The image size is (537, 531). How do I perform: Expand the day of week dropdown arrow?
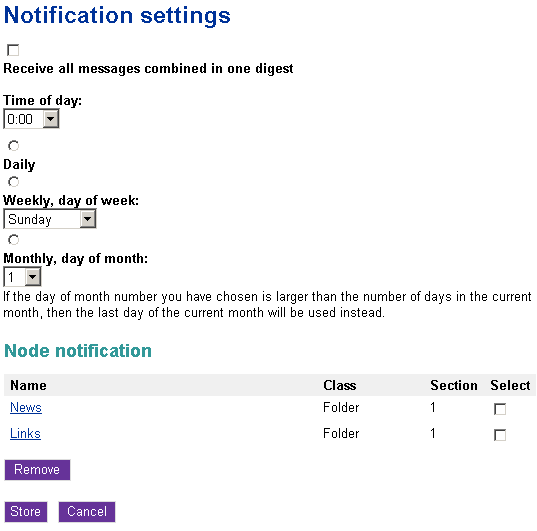(88, 219)
